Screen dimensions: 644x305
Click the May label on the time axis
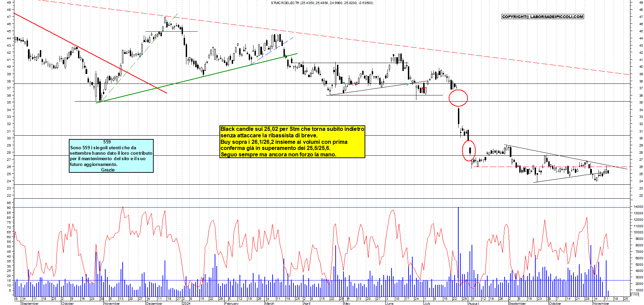347,303
